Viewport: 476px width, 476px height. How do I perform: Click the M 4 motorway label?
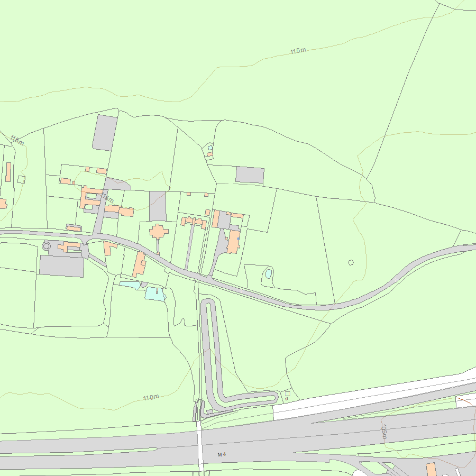tap(222, 454)
